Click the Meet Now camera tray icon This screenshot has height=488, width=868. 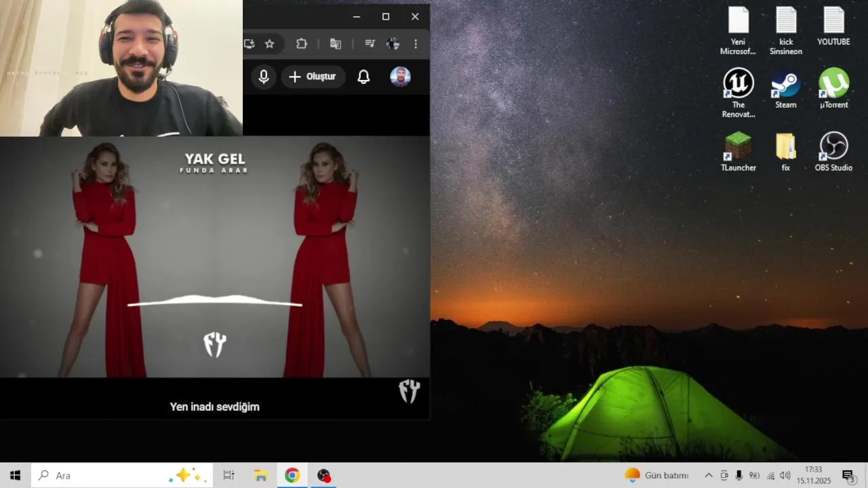[724, 475]
